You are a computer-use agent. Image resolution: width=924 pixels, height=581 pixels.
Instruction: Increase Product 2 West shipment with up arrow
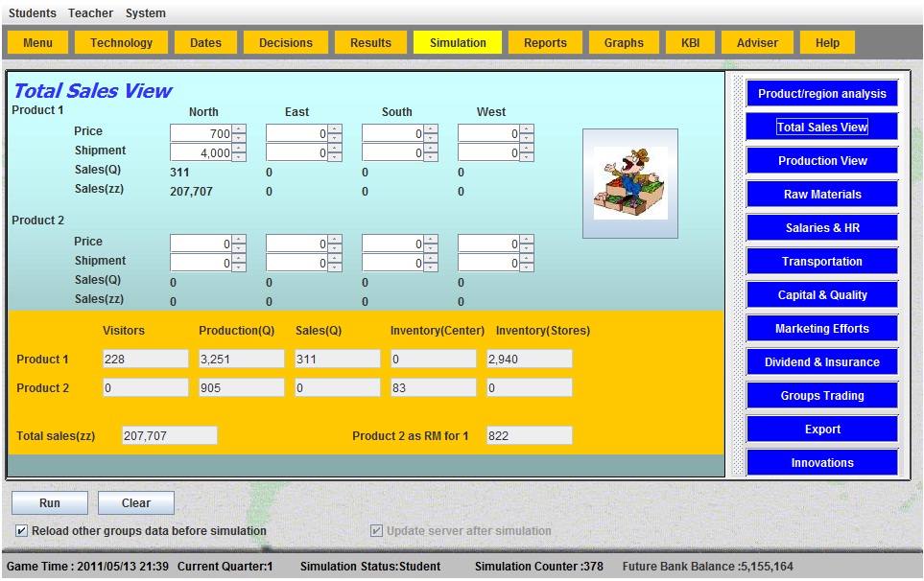[527, 259]
